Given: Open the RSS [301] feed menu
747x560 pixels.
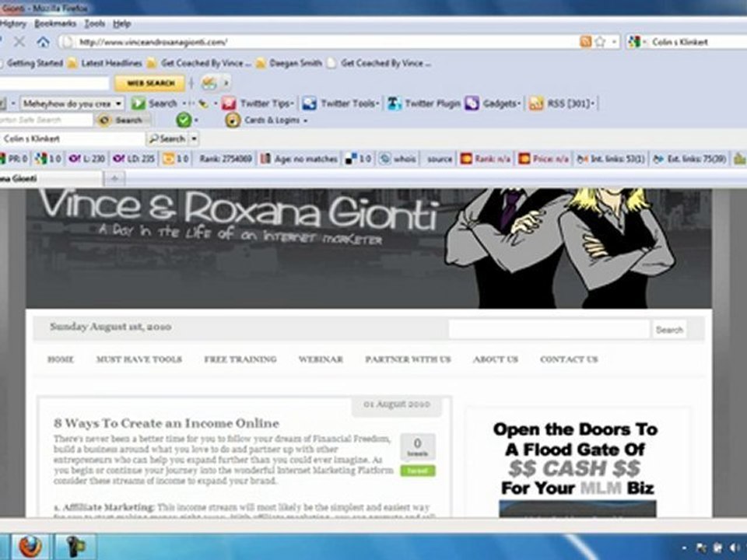Looking at the screenshot, I should coord(563,103).
